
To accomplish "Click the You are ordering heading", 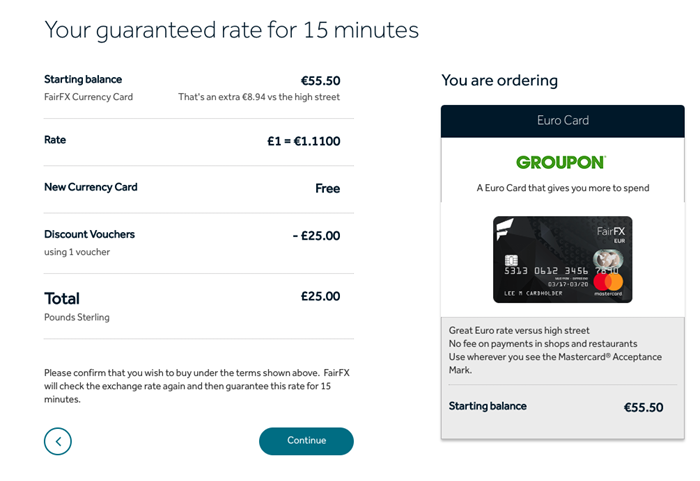I will [x=500, y=80].
